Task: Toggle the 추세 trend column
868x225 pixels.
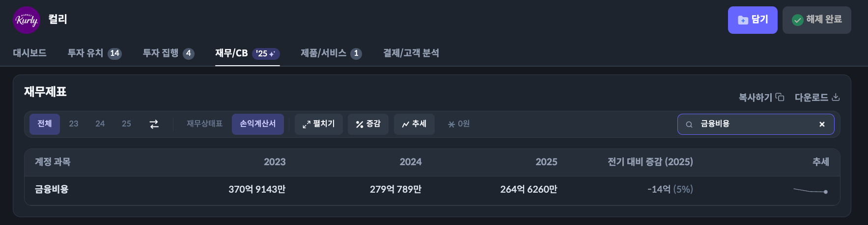Action: point(414,124)
